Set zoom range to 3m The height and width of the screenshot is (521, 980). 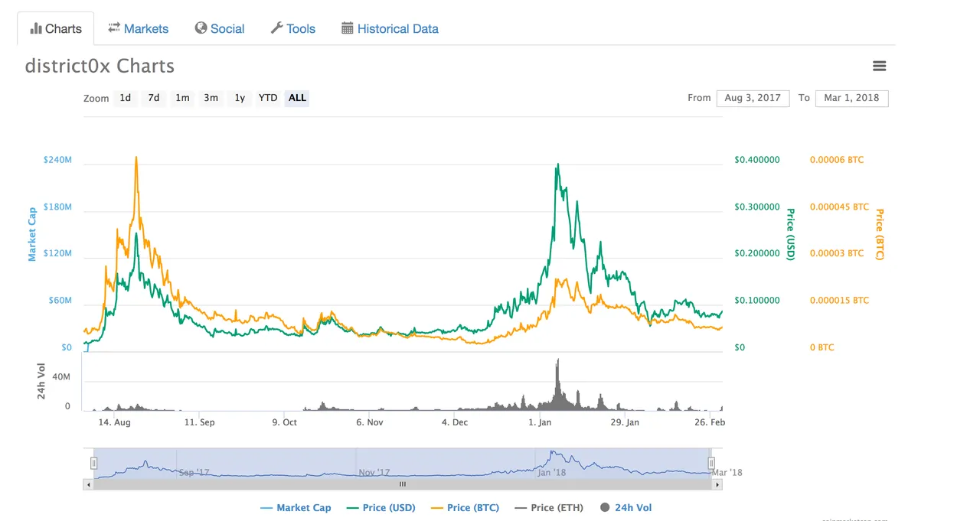coord(211,98)
